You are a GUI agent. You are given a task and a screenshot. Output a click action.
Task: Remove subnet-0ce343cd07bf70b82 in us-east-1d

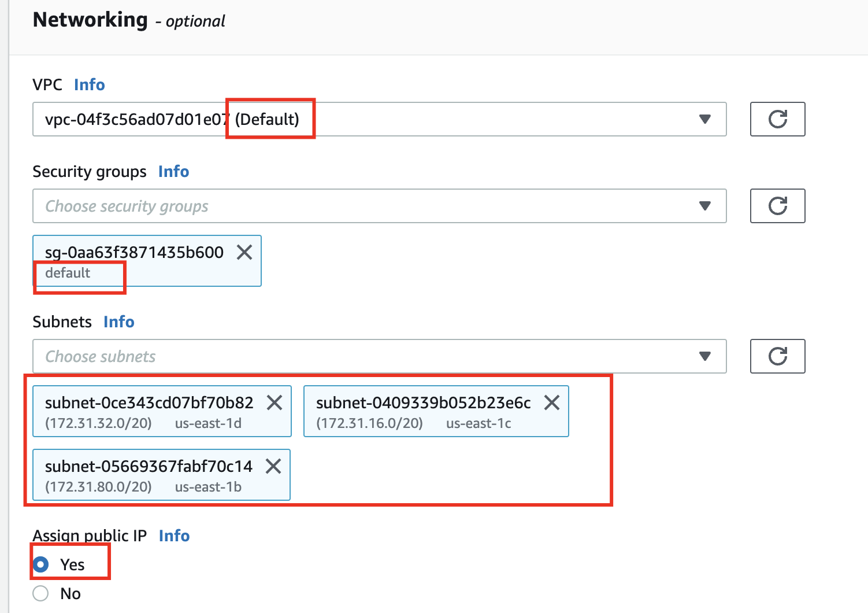pyautogui.click(x=275, y=402)
